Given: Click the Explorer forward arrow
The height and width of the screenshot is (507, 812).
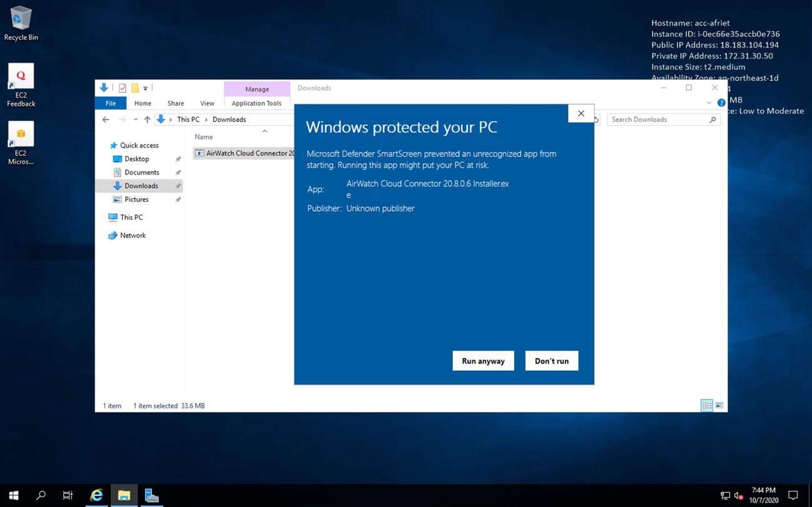Looking at the screenshot, I should click(122, 119).
